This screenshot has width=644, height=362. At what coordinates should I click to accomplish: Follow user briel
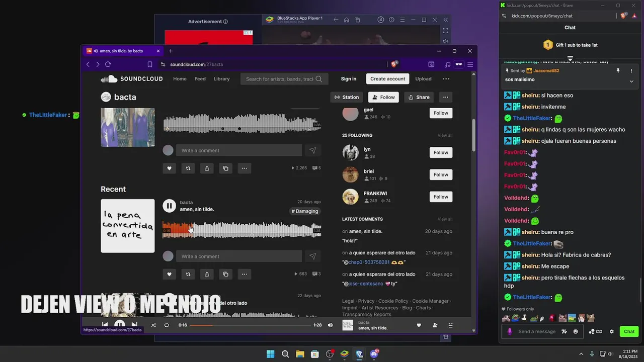(441, 174)
